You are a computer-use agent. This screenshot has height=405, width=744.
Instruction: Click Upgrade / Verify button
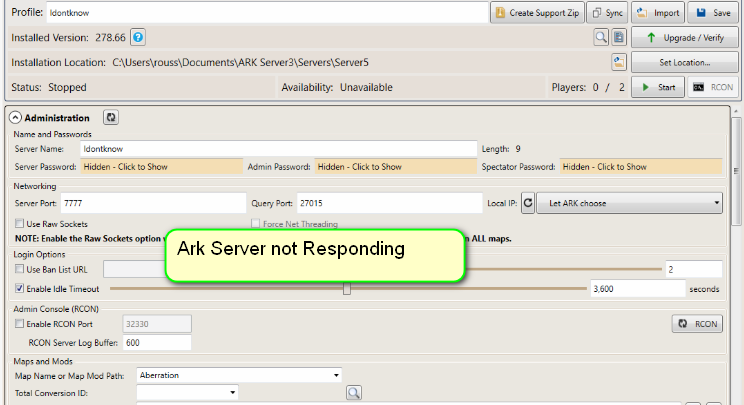[685, 37]
